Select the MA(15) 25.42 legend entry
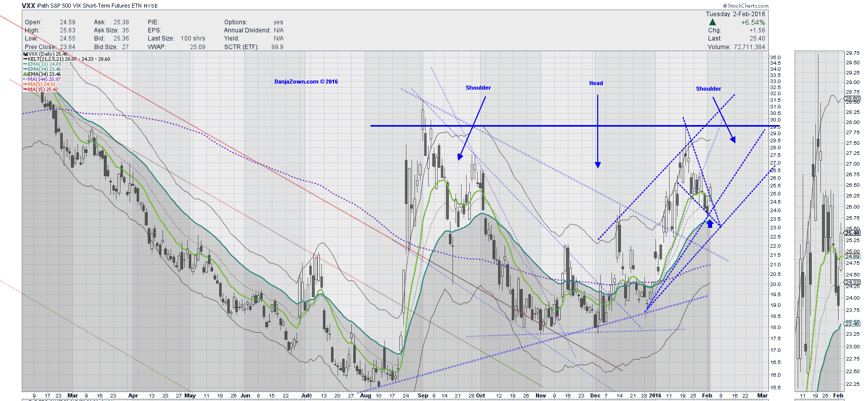The height and width of the screenshot is (401, 868). [x=40, y=89]
